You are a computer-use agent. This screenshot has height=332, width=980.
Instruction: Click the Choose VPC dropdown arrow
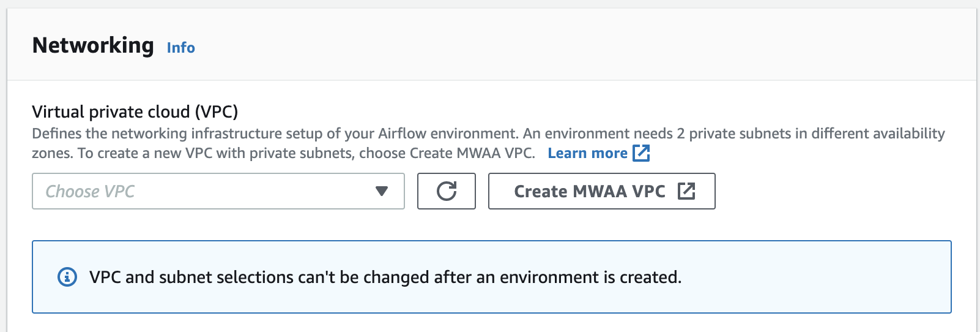(x=382, y=191)
